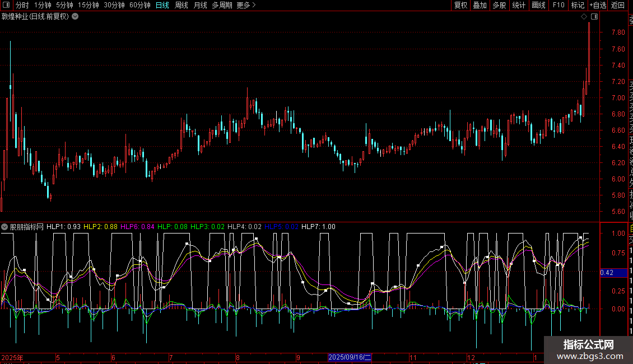This screenshot has height=364, width=633.
Task: Select the 30分钟 period tab
Action: (x=114, y=5)
